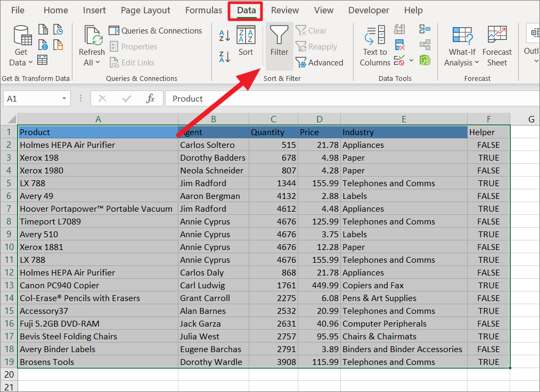The width and height of the screenshot is (540, 392).
Task: Select the Dorothy Badders cell
Action: 214,157
